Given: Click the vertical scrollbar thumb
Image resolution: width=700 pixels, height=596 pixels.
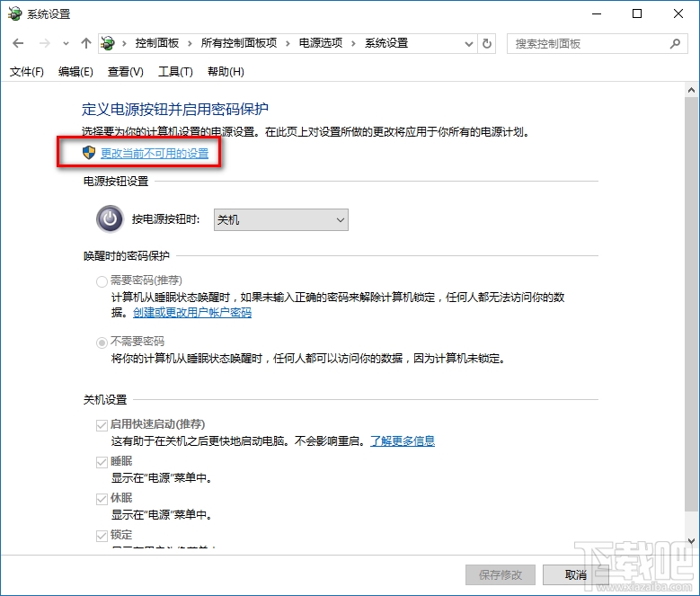Looking at the screenshot, I should 691,304.
